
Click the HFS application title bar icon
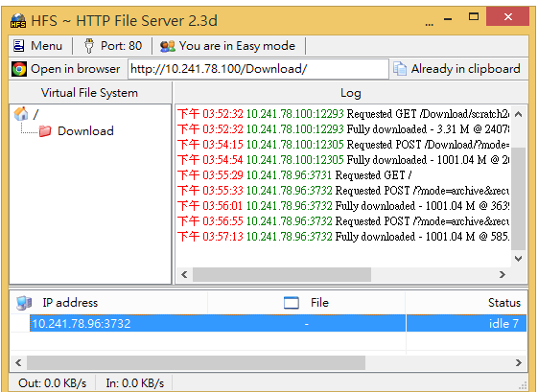click(x=18, y=20)
